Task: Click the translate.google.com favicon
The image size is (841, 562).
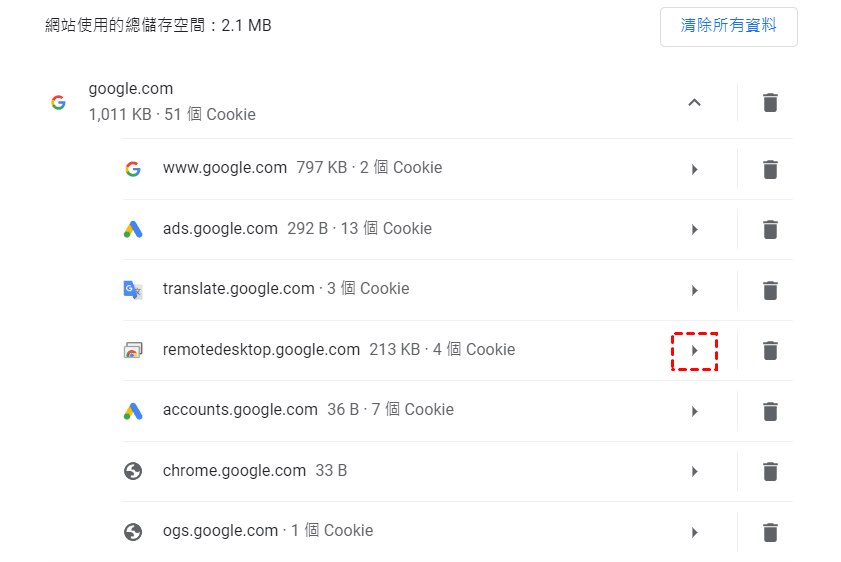Action: 133,290
